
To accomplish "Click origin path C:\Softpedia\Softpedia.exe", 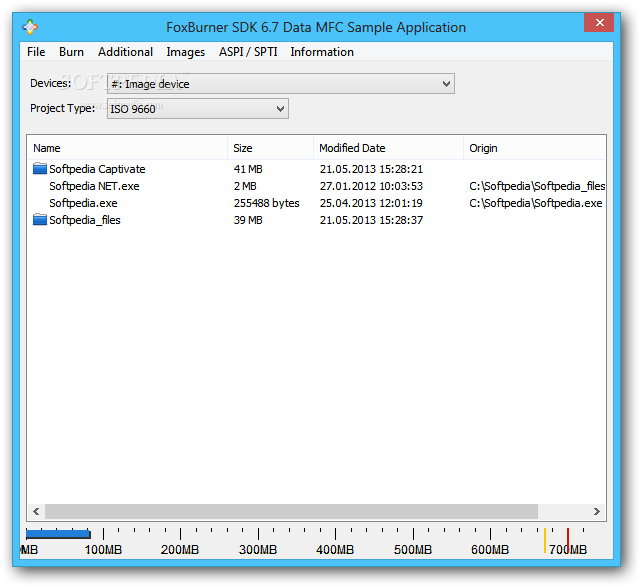I will 536,203.
